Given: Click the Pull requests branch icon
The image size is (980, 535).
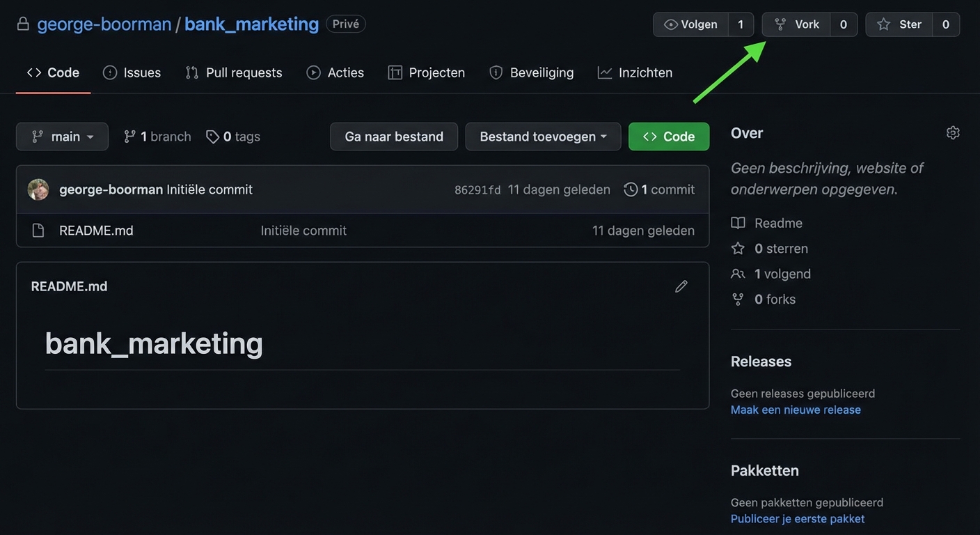Looking at the screenshot, I should (x=191, y=72).
